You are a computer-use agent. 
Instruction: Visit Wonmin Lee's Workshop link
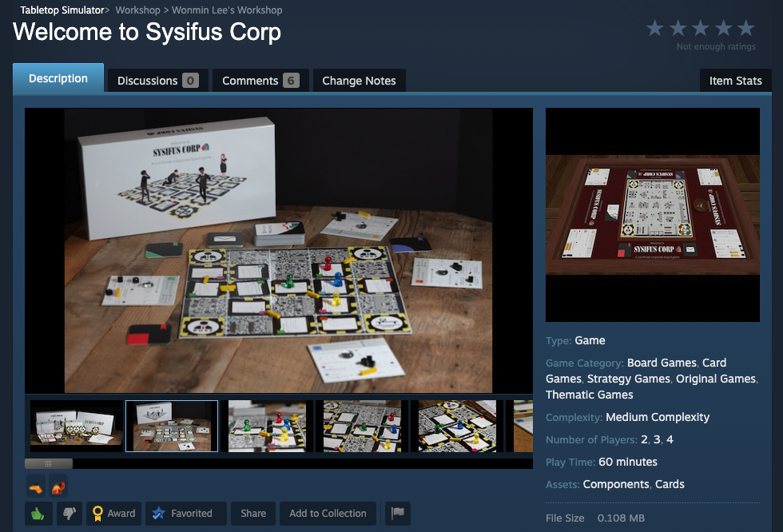tap(227, 10)
